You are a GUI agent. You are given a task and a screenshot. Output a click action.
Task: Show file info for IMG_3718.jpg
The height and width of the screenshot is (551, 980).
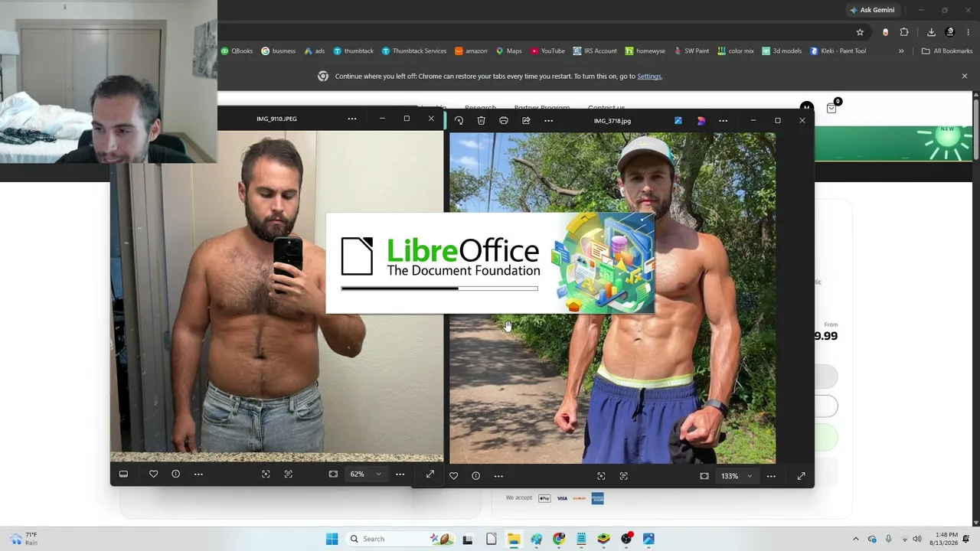[475, 476]
